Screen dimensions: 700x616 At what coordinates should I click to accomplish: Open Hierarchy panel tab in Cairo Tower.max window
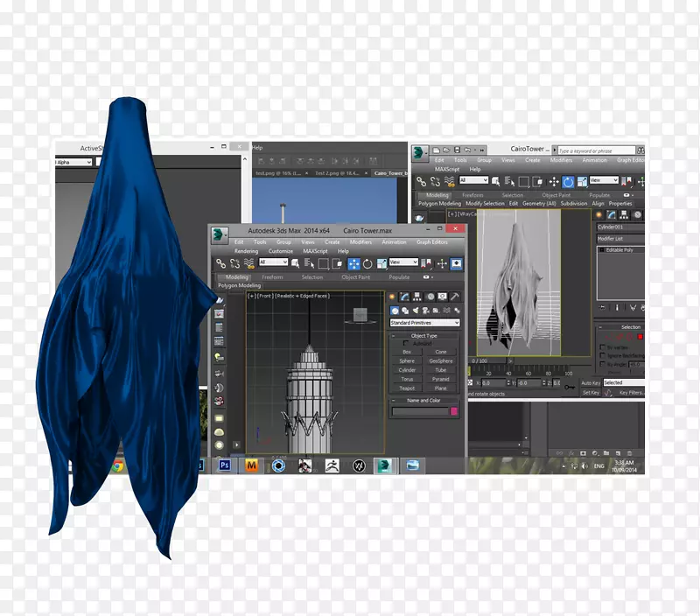click(x=417, y=297)
